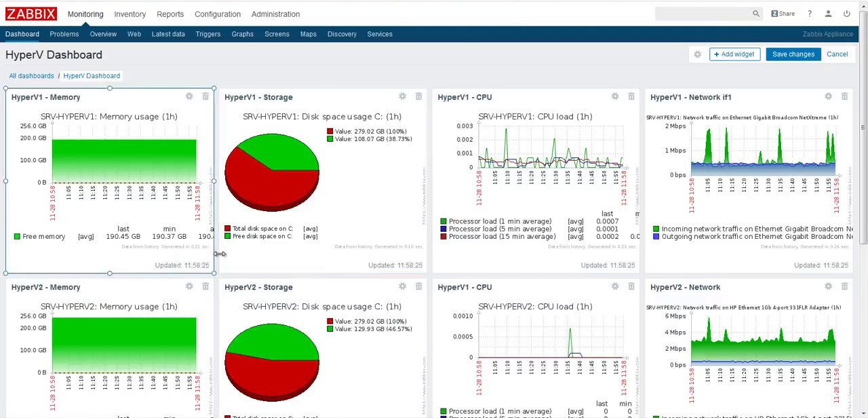Delete the second-row HyperV1 - CPU widget
The width and height of the screenshot is (868, 418).
[x=631, y=286]
